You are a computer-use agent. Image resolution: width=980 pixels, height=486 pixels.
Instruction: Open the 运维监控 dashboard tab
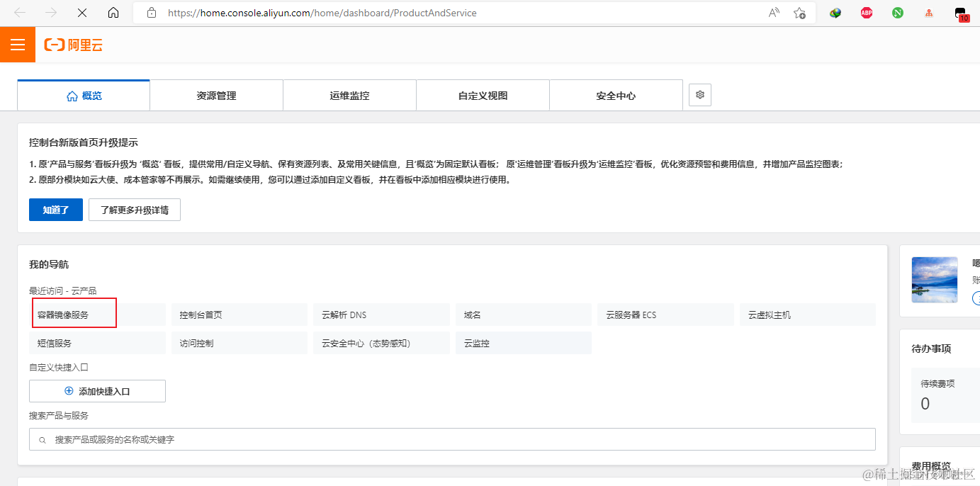tap(349, 94)
